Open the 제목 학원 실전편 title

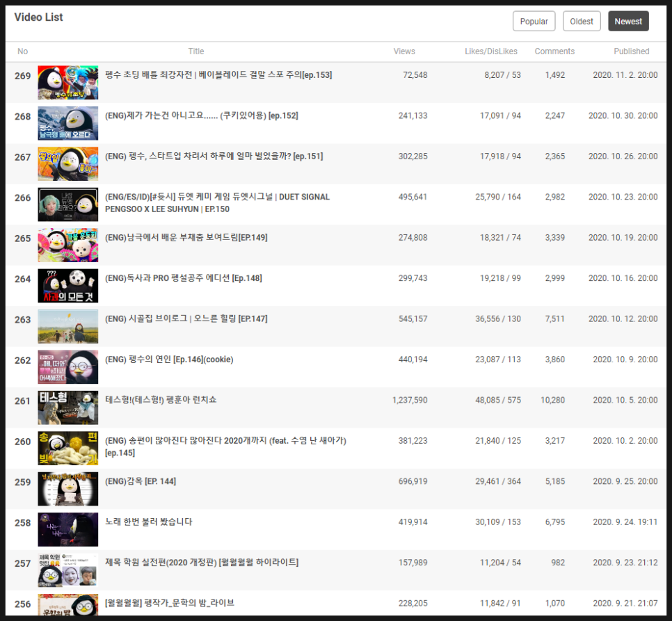(202, 563)
